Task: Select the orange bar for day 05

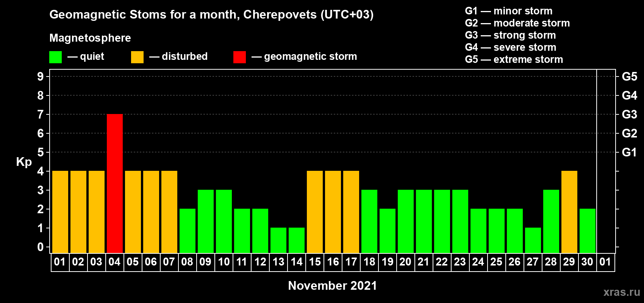Action: pos(133,212)
